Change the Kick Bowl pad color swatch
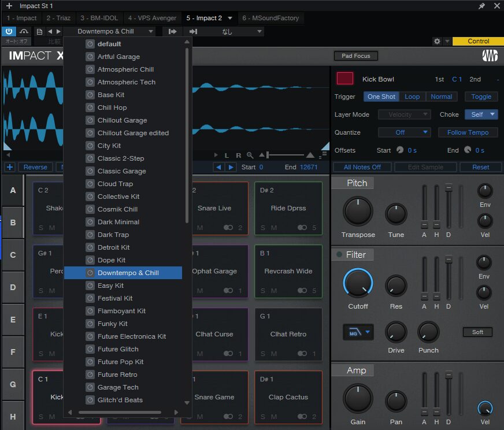The width and height of the screenshot is (504, 430). (345, 79)
